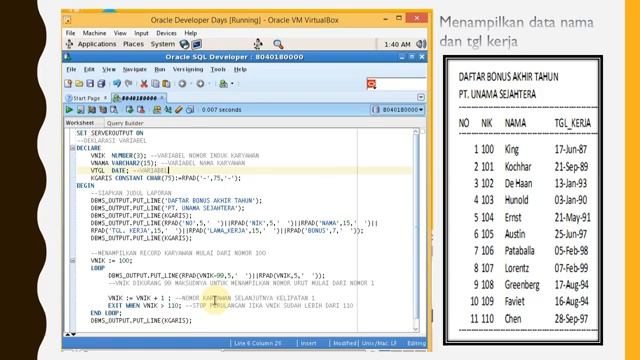
Task: Click the web browser globe icon in GNOME panel
Action: coord(184,44)
